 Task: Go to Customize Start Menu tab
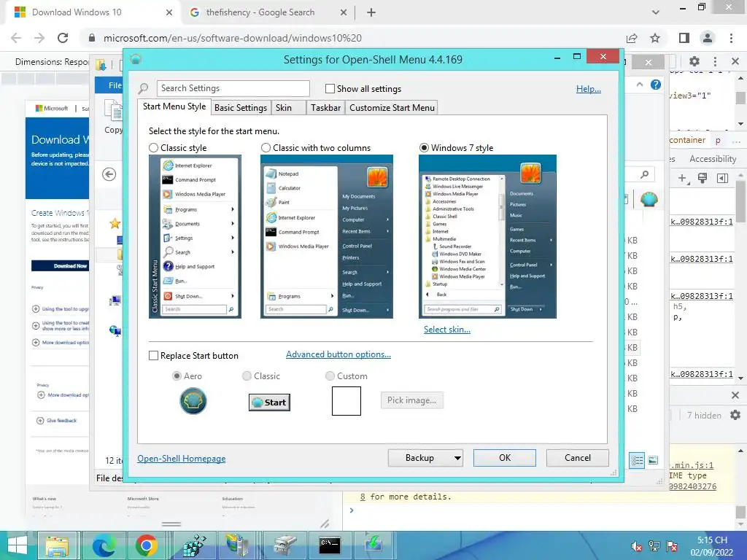(392, 108)
